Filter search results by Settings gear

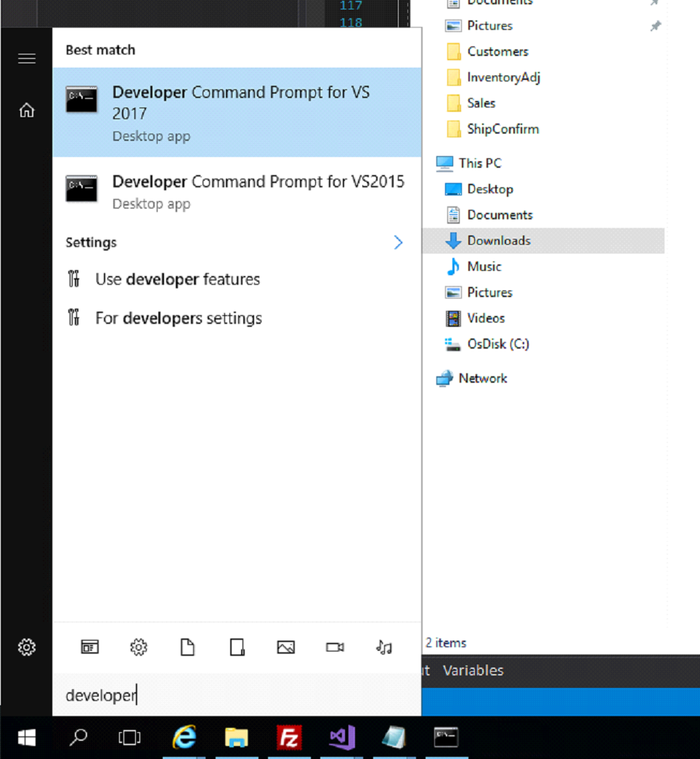pos(139,646)
